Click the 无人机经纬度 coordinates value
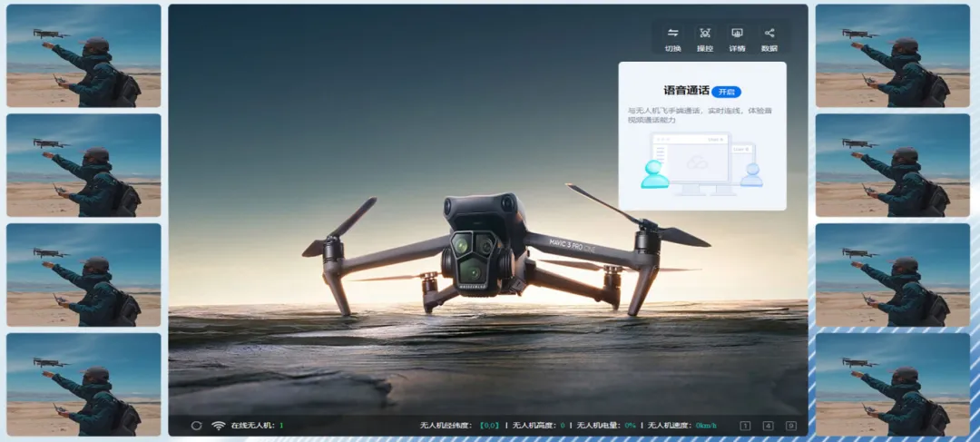 (489, 426)
